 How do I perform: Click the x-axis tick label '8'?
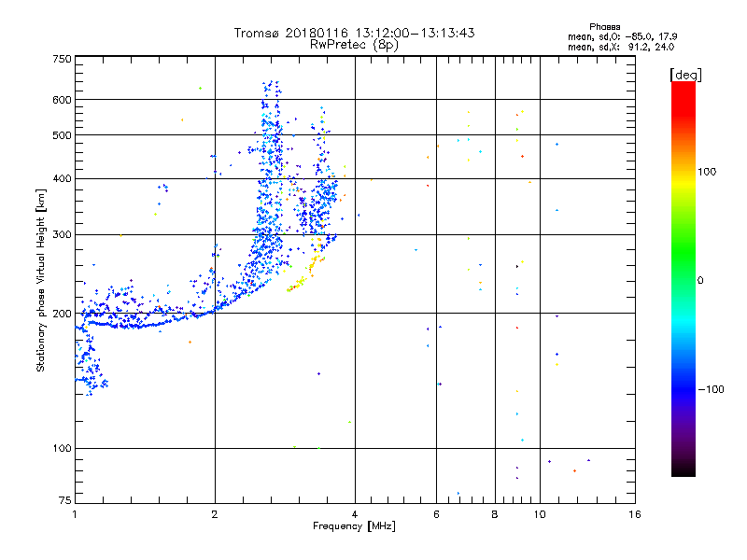tap(495, 514)
